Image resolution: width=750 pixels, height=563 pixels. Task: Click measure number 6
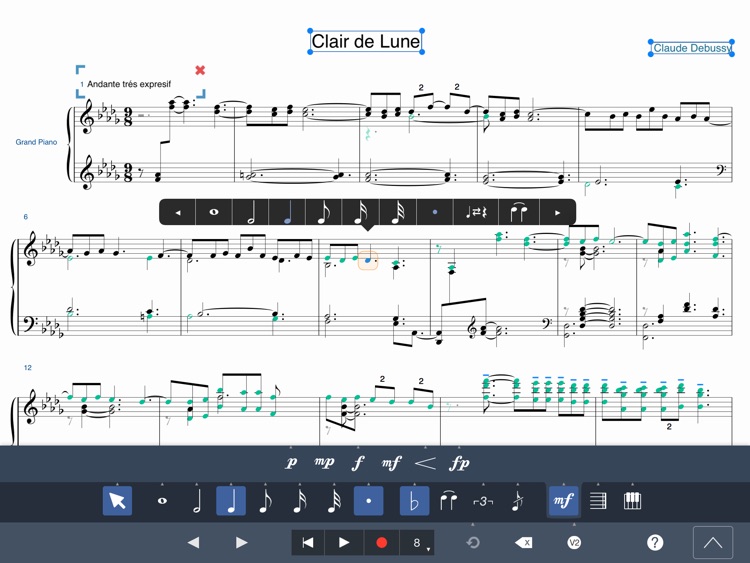(26, 217)
